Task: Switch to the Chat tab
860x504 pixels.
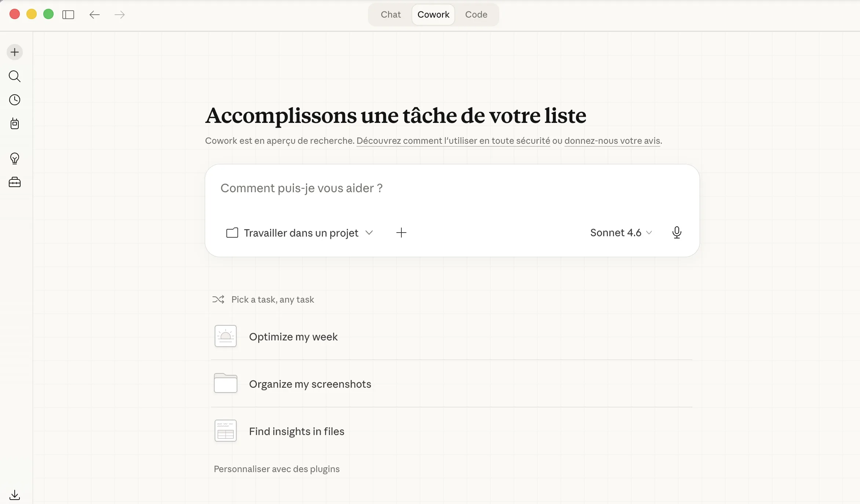Action: (390, 15)
